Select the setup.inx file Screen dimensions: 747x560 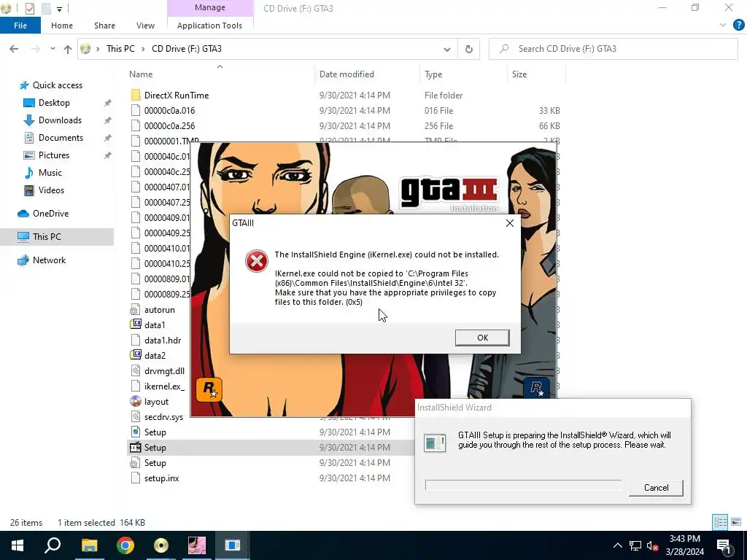point(161,478)
